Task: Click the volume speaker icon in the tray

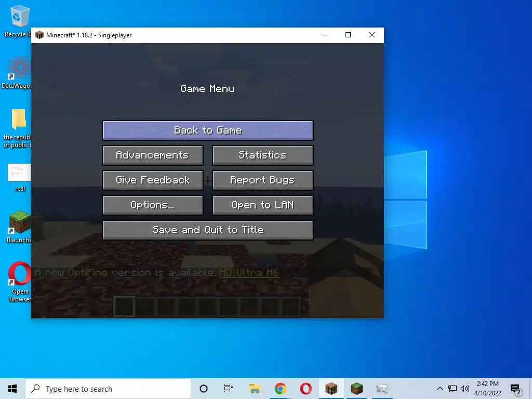Action: pos(465,389)
